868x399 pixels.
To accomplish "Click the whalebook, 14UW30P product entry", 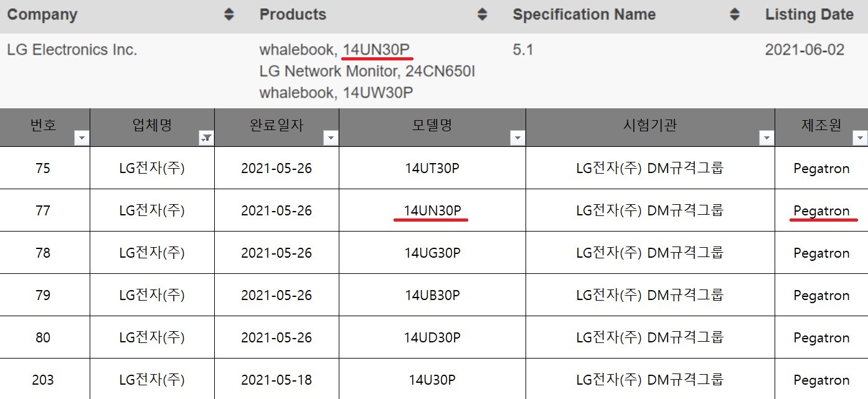I will coord(336,92).
